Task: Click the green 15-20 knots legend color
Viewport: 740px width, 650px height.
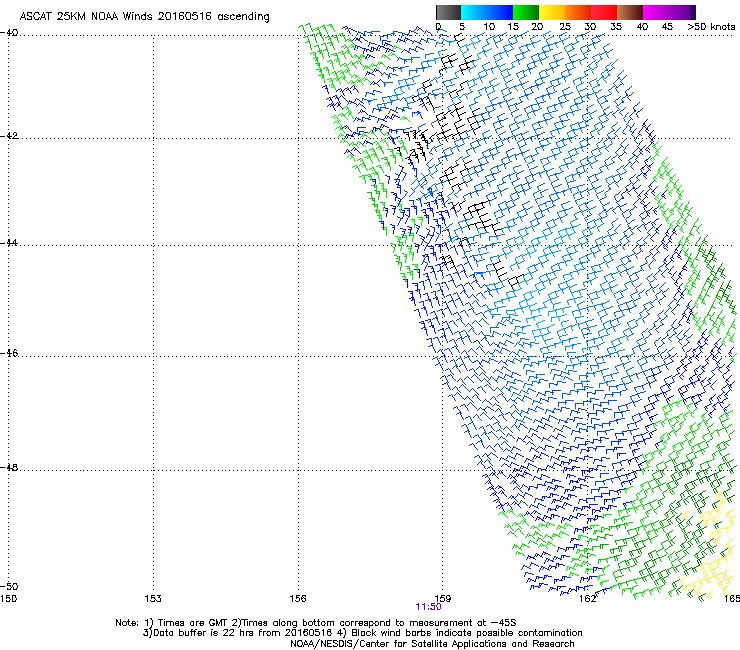Action: click(x=526, y=12)
